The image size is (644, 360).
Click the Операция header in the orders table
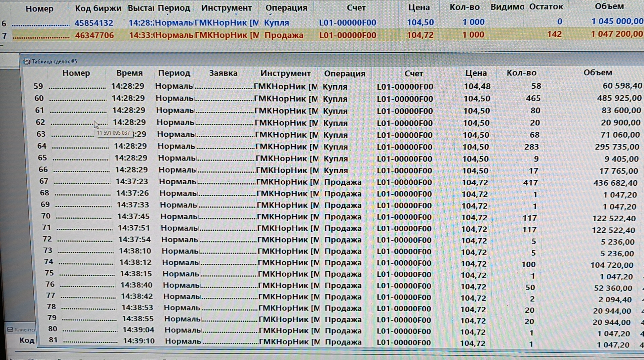[286, 8]
